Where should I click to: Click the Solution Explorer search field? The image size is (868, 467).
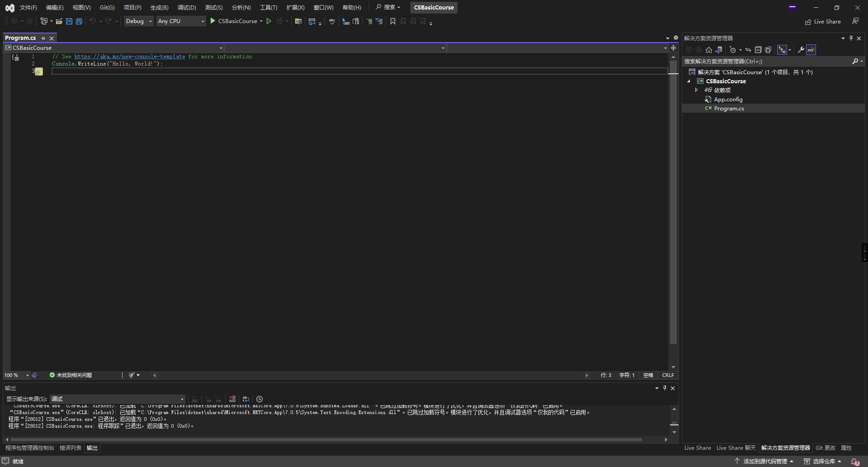766,62
